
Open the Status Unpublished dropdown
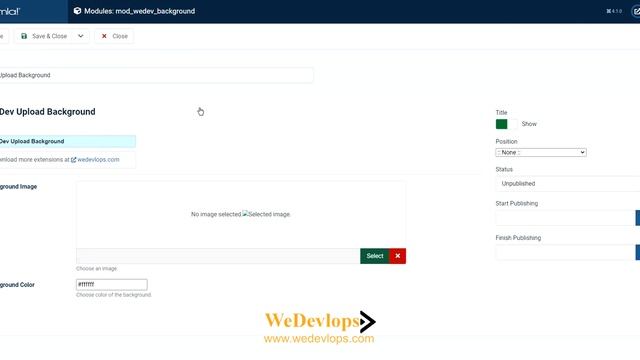pos(568,184)
